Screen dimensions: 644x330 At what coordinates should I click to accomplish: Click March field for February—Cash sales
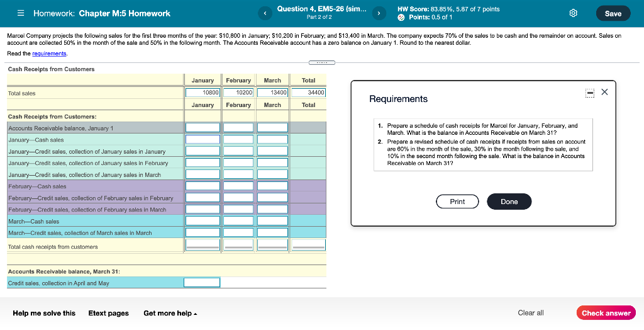[x=272, y=186]
